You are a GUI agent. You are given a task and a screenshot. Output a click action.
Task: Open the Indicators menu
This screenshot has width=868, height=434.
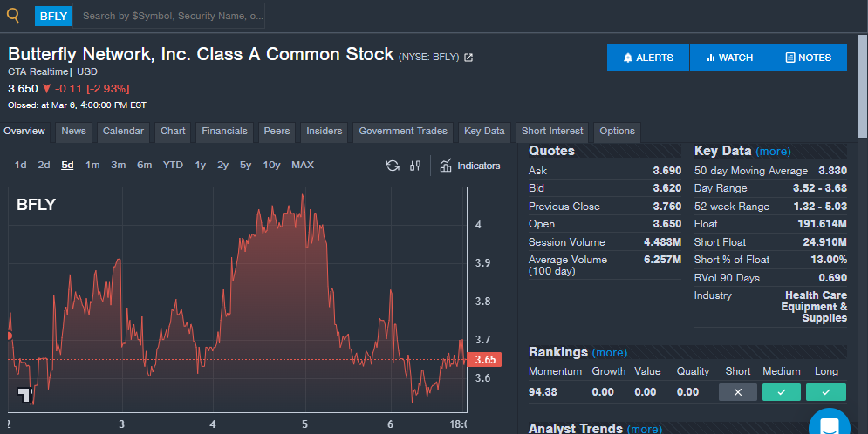coord(470,166)
